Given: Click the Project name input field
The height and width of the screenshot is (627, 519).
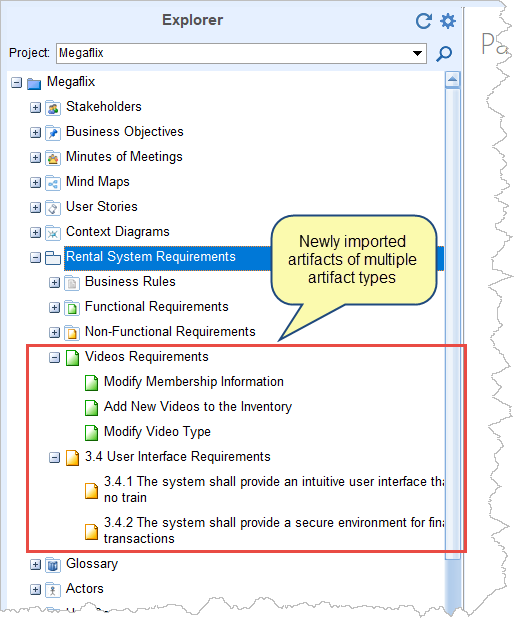Looking at the screenshot, I should [x=234, y=53].
